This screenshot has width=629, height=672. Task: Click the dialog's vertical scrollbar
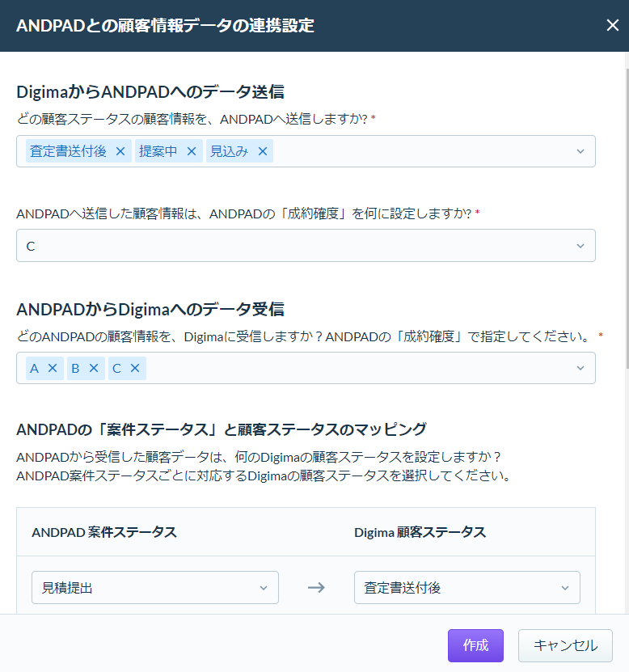(627, 218)
